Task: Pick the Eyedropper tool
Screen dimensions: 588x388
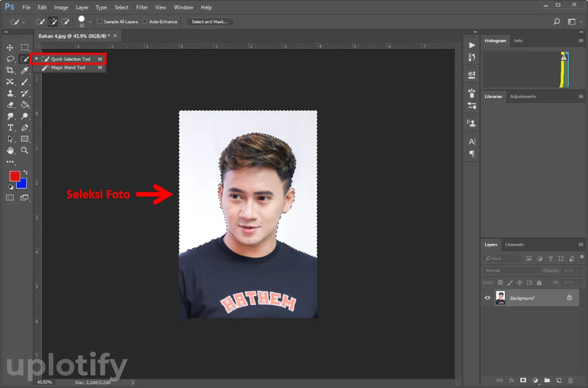Action: [x=25, y=70]
